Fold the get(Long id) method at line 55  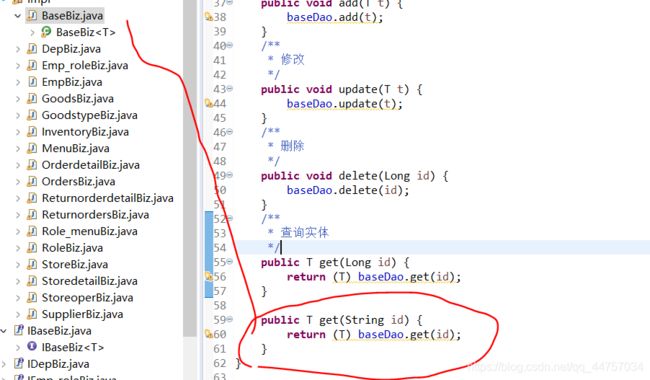[230, 261]
